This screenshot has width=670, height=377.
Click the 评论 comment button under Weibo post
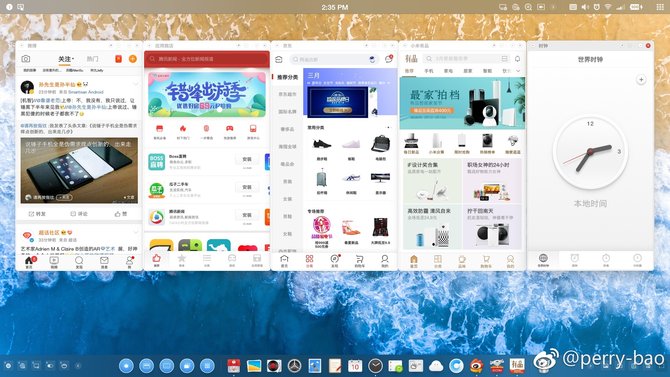tap(79, 213)
